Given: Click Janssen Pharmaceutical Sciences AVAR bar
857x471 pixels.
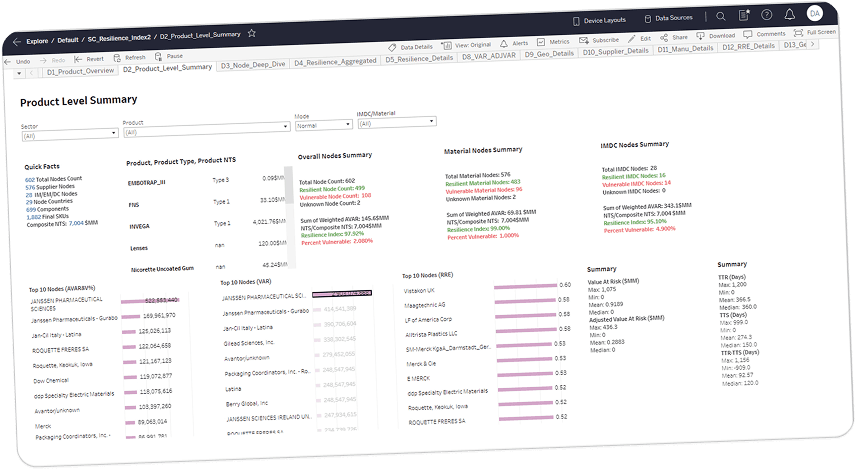Looking at the screenshot, I should pyautogui.click(x=150, y=301).
